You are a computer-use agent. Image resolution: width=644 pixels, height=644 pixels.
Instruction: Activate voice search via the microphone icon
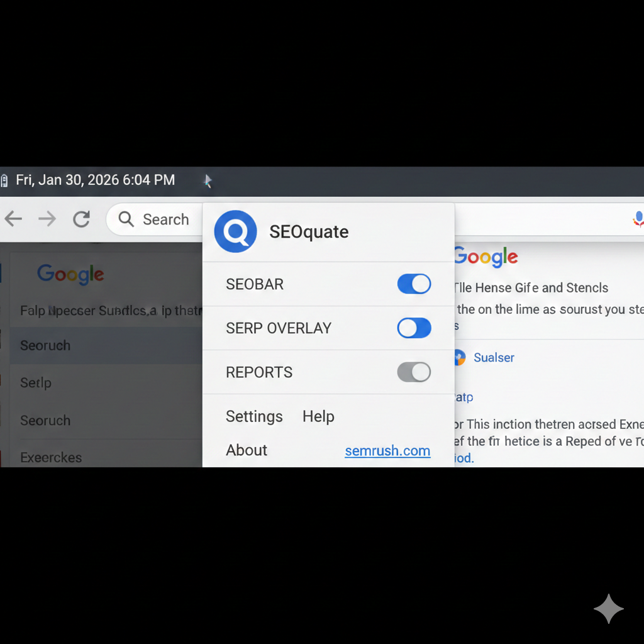[638, 219]
